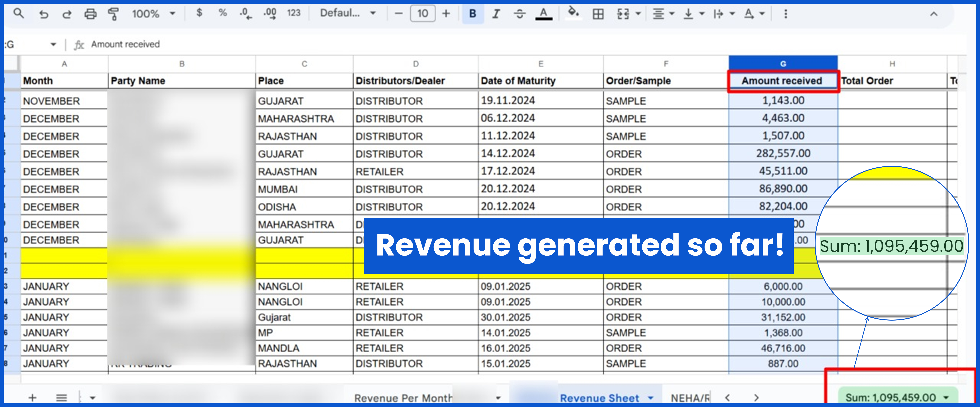This screenshot has height=407, width=980.
Task: Toggle bold formatting button
Action: tap(472, 14)
